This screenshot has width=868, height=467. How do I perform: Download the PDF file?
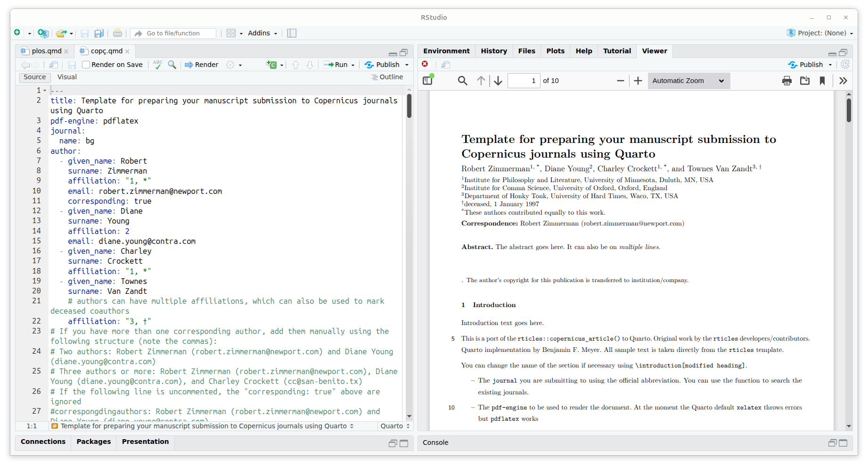tap(805, 81)
